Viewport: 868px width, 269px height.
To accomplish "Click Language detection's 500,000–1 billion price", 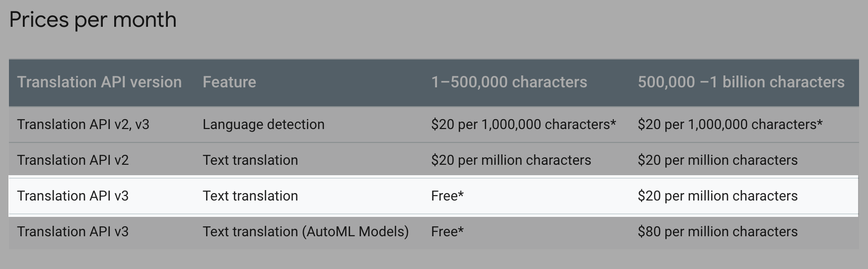I will 730,124.
